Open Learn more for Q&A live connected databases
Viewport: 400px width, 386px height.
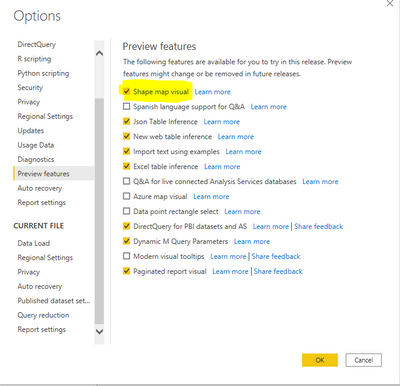(x=320, y=182)
